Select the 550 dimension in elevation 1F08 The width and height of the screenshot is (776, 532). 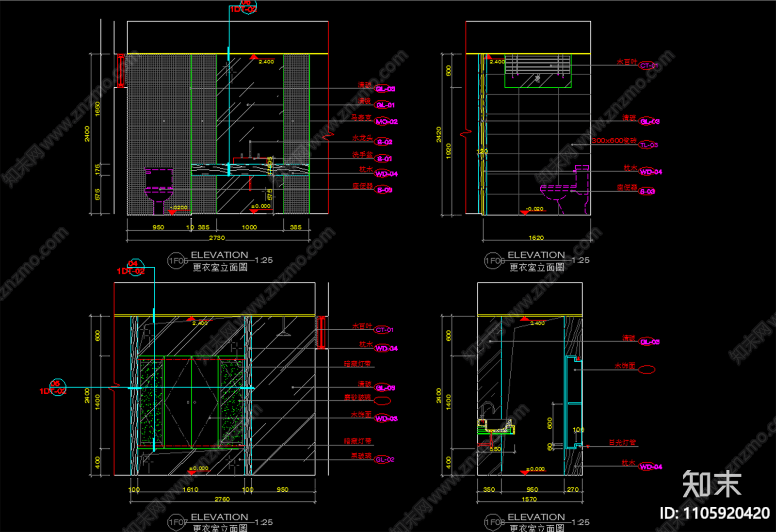pos(495,449)
